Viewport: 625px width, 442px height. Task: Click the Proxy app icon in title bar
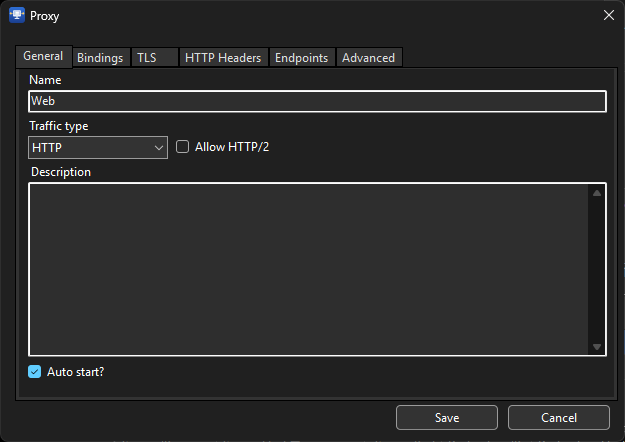point(17,15)
